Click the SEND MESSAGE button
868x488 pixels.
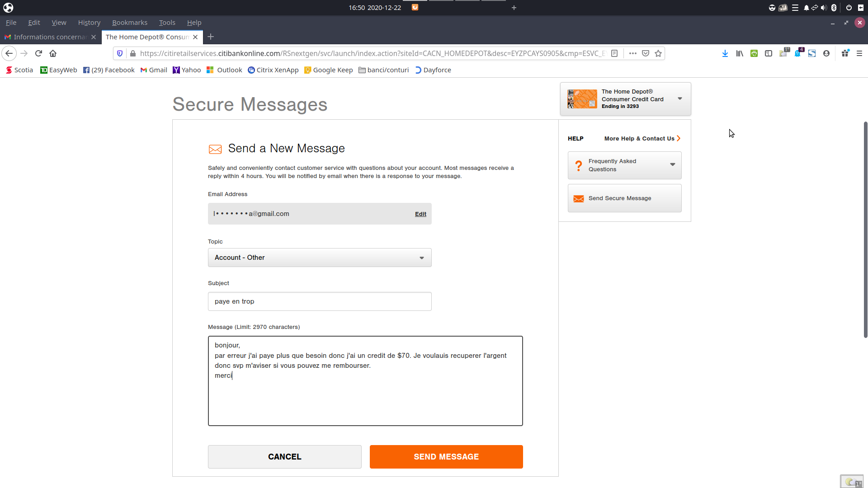coord(446,457)
